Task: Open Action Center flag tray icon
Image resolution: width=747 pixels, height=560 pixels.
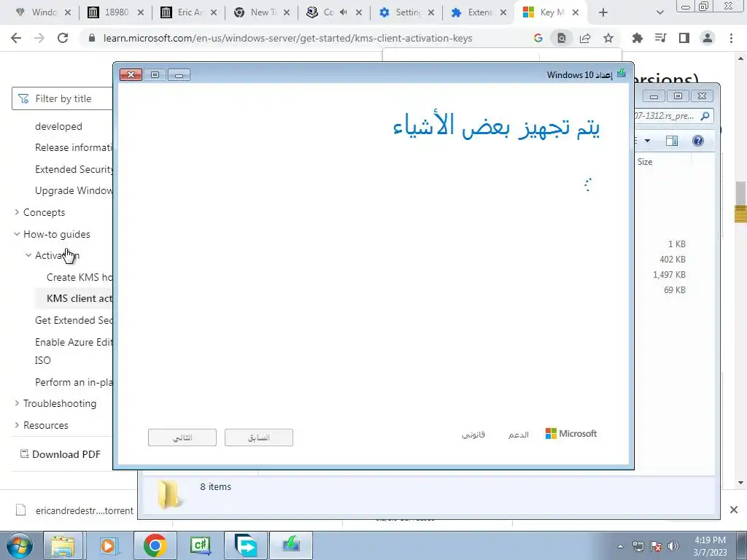Action: coord(656,546)
